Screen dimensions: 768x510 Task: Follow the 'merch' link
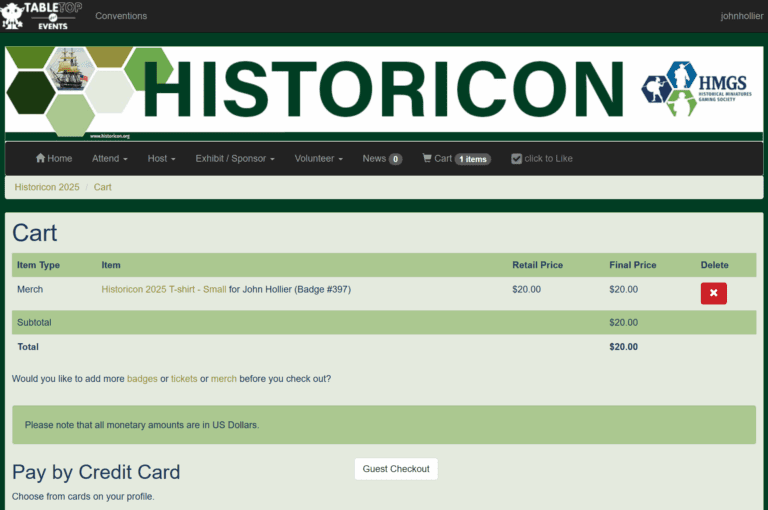tap(223, 379)
